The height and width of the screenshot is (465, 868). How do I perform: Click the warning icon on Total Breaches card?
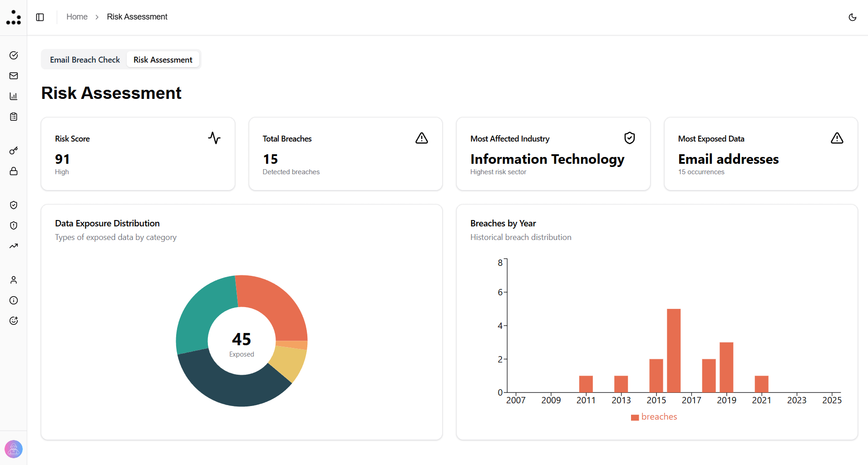[422, 138]
